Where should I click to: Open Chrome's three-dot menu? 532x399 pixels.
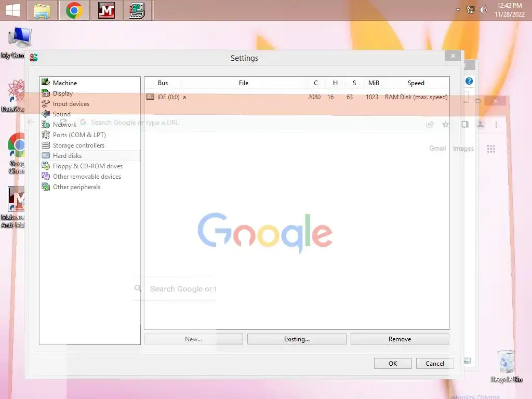[496, 125]
